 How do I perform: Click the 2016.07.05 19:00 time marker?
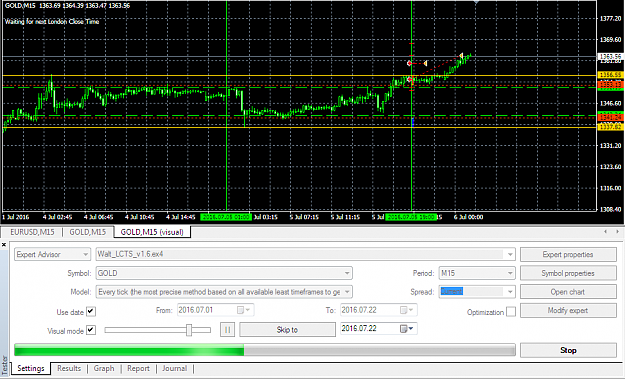[x=411, y=217]
